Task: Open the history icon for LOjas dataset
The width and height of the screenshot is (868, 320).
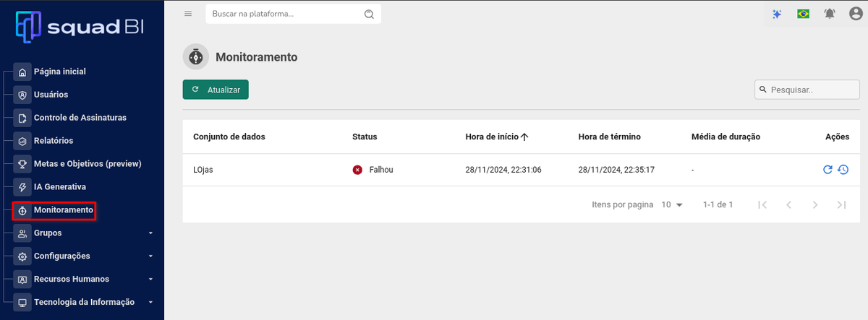Action: 843,170
